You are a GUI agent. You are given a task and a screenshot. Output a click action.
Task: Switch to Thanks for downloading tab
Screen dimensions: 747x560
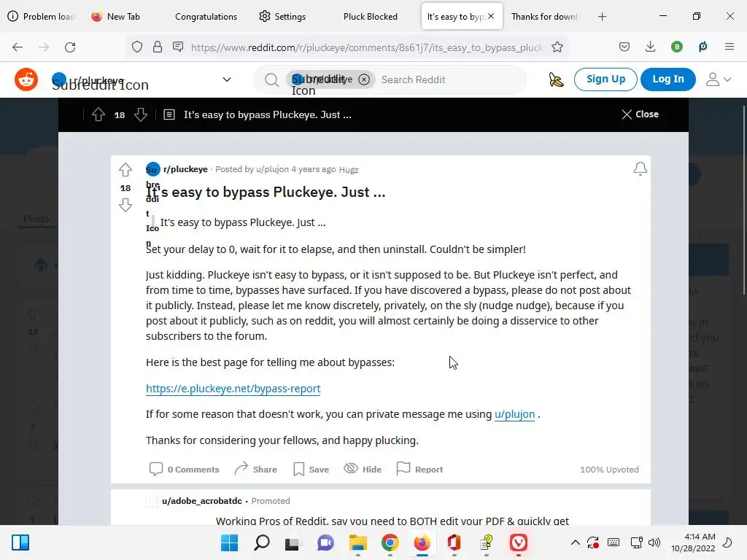click(x=544, y=17)
